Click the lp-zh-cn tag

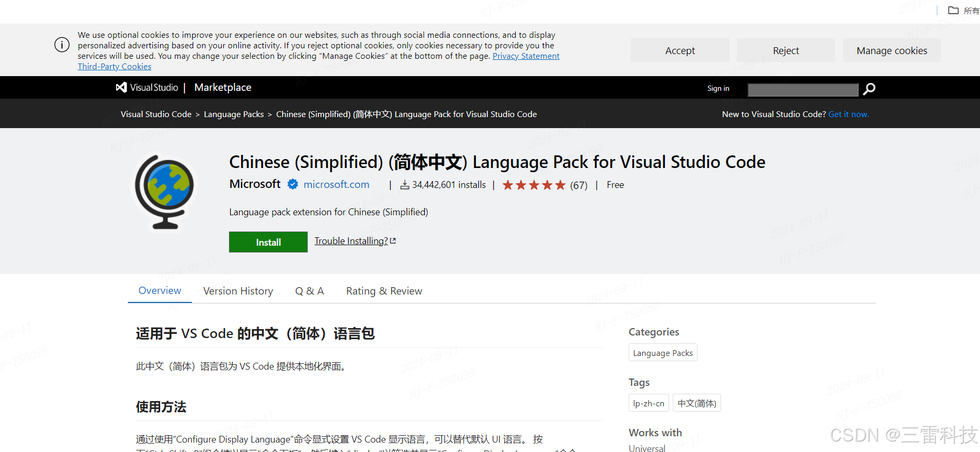649,403
